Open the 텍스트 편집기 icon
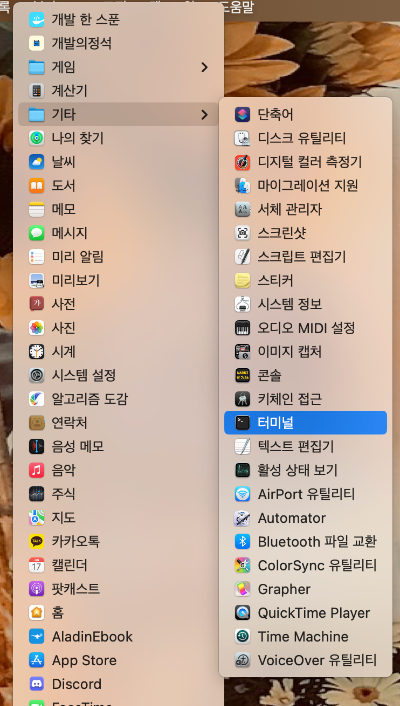 [x=242, y=446]
